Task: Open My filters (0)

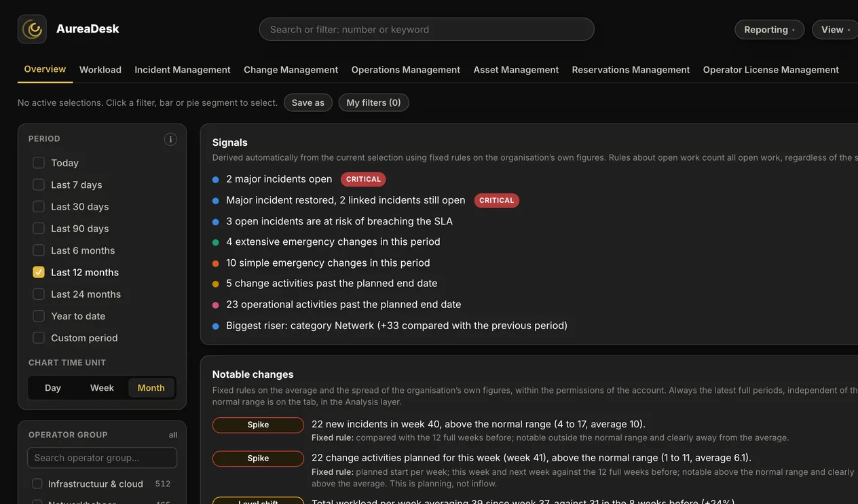Action: click(x=373, y=102)
